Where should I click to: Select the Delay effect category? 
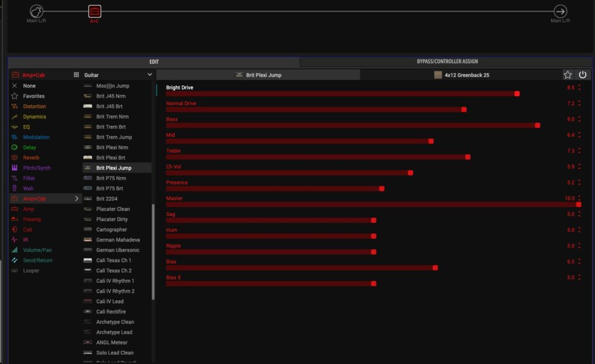click(29, 147)
